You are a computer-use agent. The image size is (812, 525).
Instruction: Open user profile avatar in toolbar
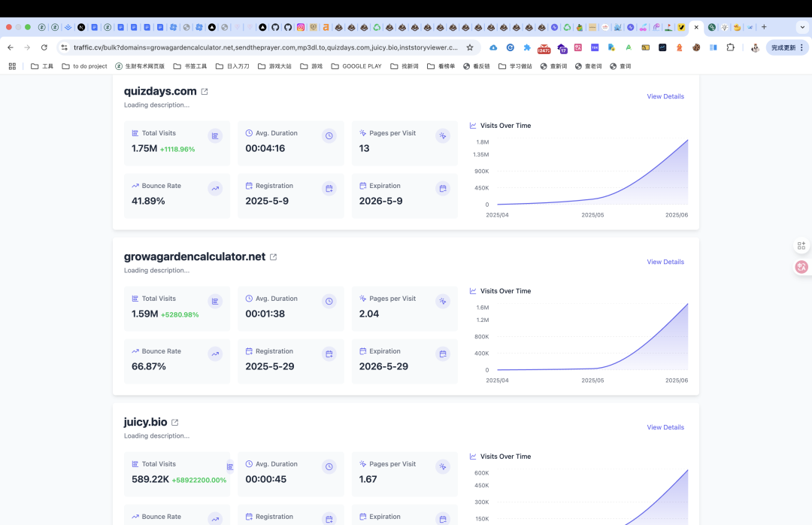(755, 47)
